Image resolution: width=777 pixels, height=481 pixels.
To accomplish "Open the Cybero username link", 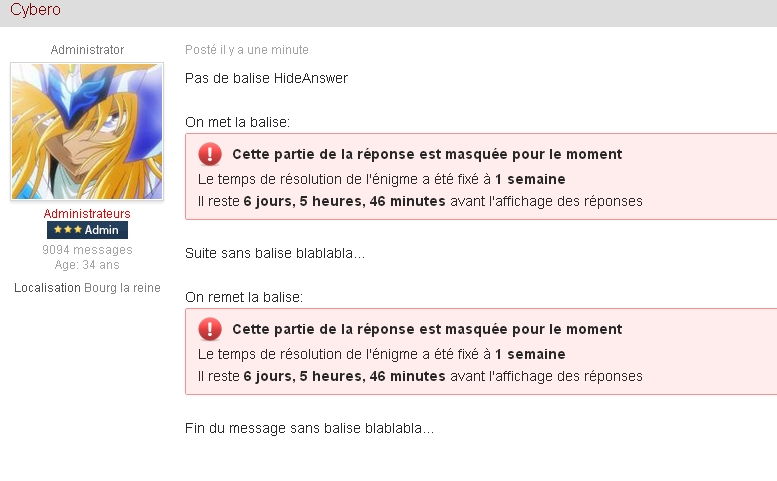I will tap(35, 9).
